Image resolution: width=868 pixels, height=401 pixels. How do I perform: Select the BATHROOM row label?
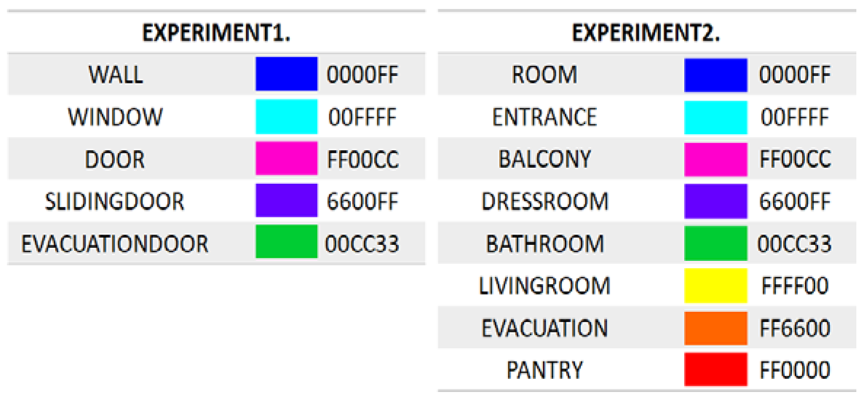pyautogui.click(x=545, y=243)
